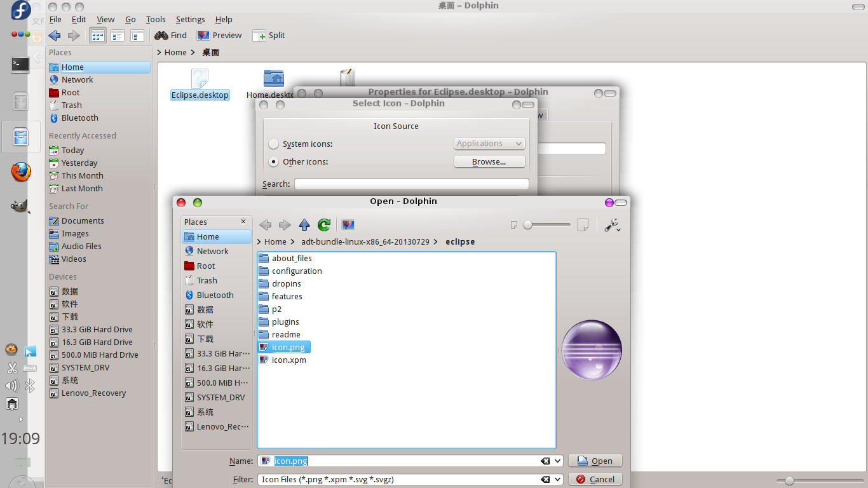Select the features folder

pos(281,297)
